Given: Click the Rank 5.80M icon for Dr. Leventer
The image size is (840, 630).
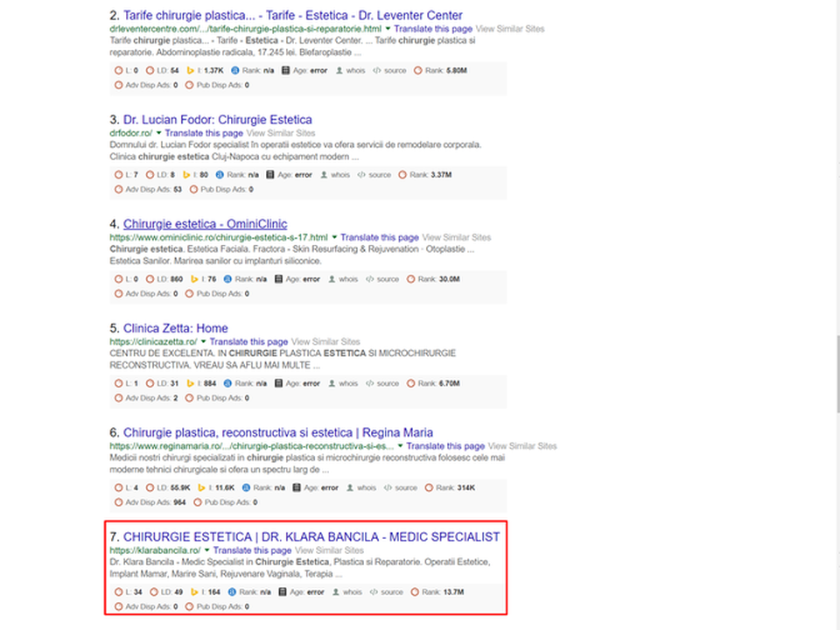Looking at the screenshot, I should 418,70.
